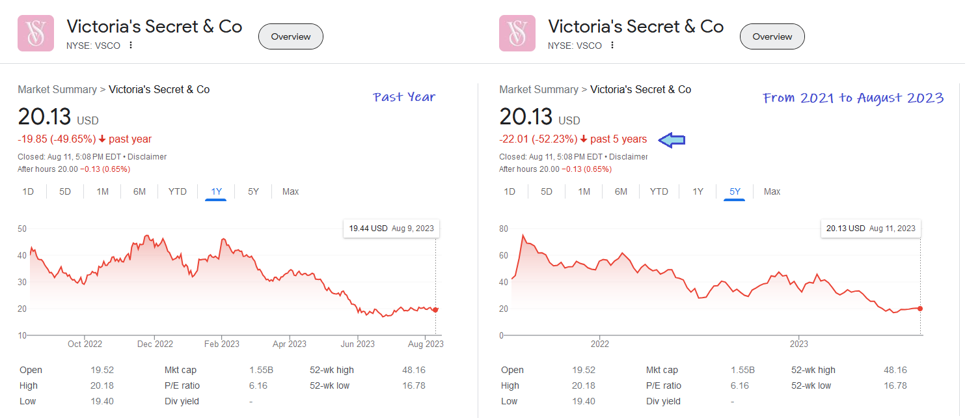The image size is (980, 418).
Task: Click the blue arrow pointing at past 5 years
Action: pos(672,139)
